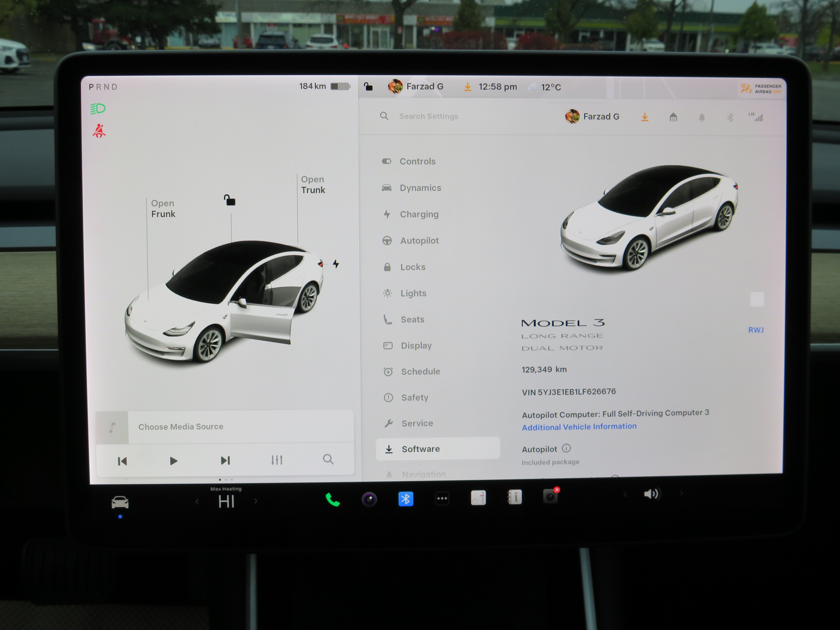
Task: Open the audio equalizer icon in the media player
Action: tap(277, 460)
